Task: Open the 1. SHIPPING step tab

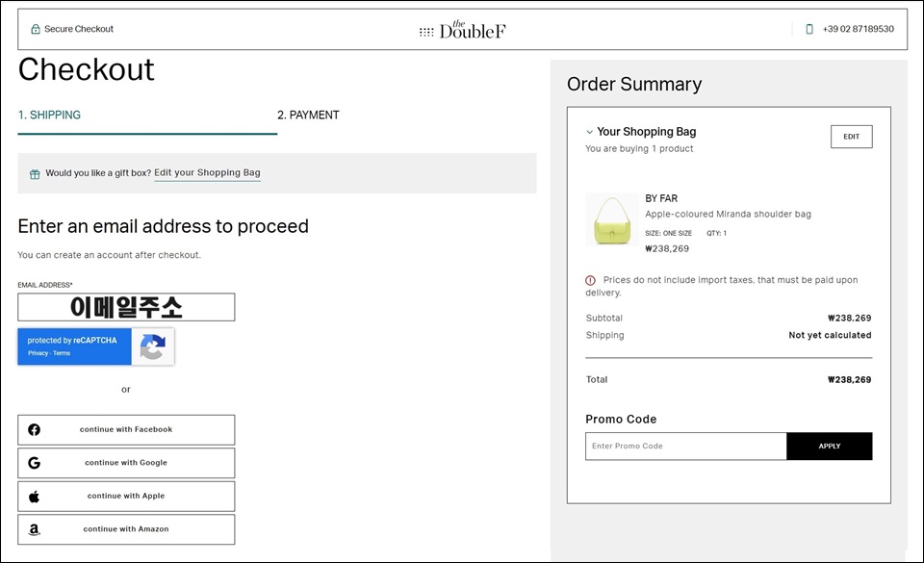Action: 49,115
